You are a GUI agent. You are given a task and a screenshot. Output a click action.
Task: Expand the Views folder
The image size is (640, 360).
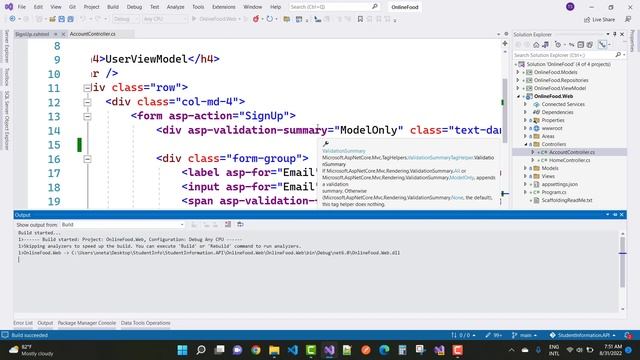click(x=526, y=176)
